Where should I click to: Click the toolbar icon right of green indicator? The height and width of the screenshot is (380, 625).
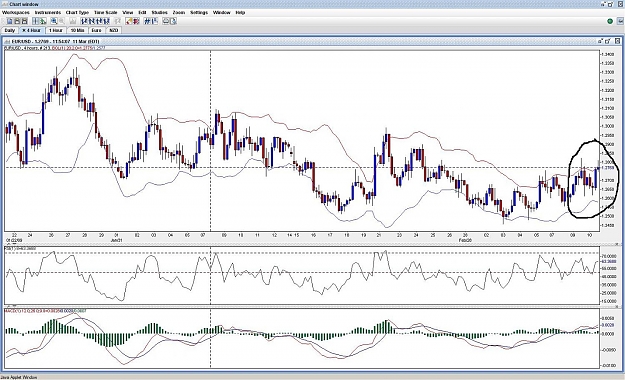click(619, 21)
